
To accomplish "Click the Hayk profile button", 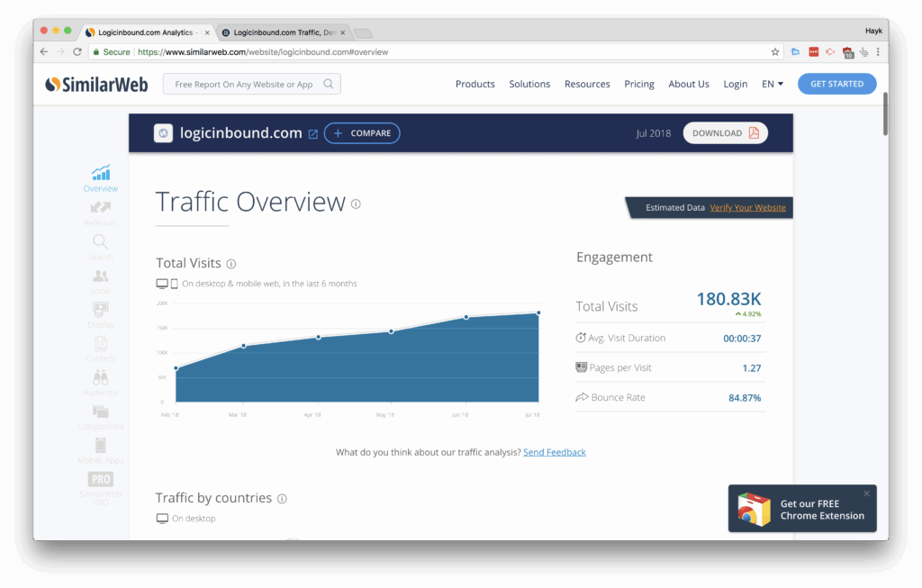I will pyautogui.click(x=873, y=31).
